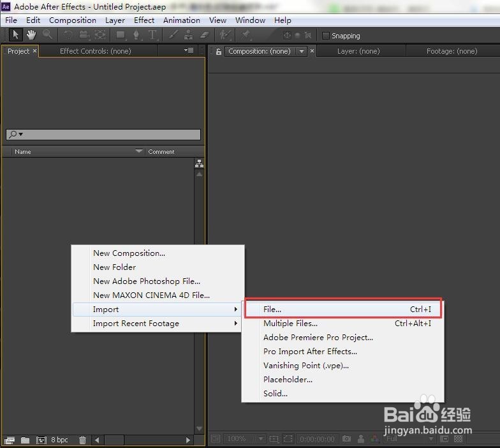Viewport: 500px width, 448px height.
Task: Open the Help menu
Action: (x=283, y=20)
